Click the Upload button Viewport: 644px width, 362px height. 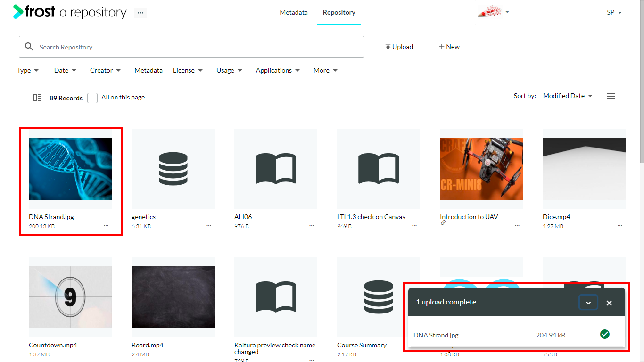coord(399,47)
